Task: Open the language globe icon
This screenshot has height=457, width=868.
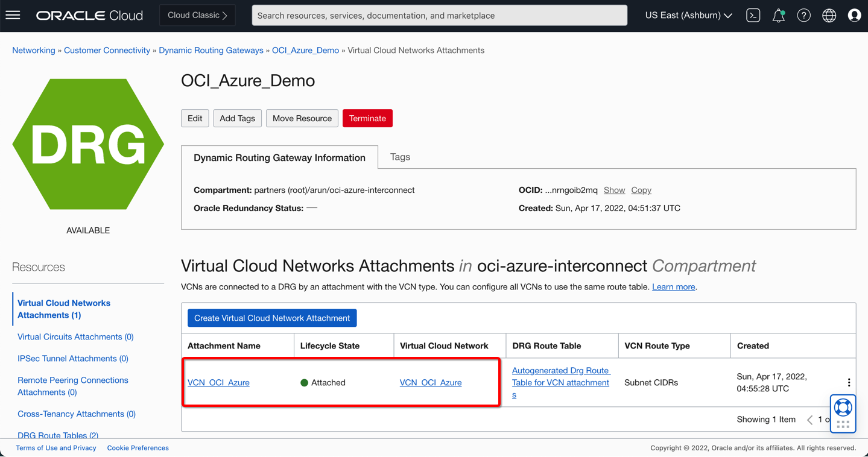Action: pyautogui.click(x=829, y=16)
